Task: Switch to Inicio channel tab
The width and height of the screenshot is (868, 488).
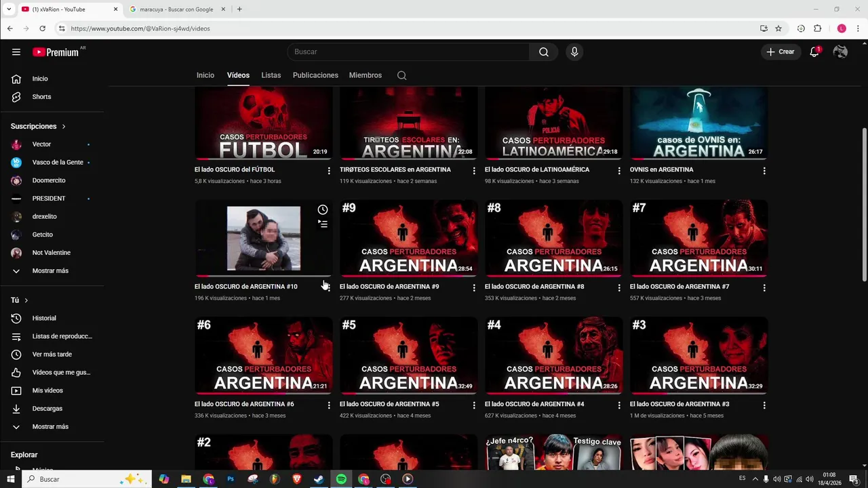Action: tap(205, 75)
